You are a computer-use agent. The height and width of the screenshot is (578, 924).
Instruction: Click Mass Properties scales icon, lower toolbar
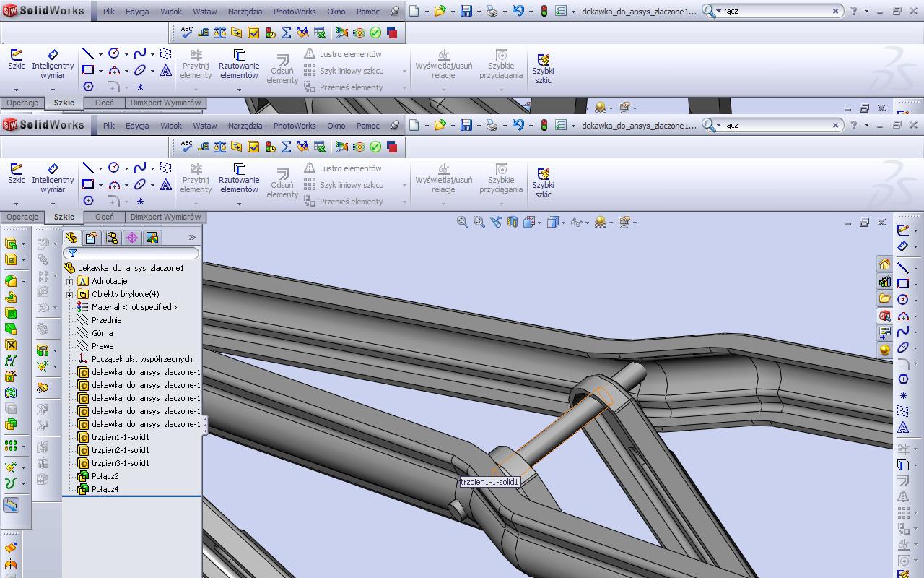click(219, 147)
